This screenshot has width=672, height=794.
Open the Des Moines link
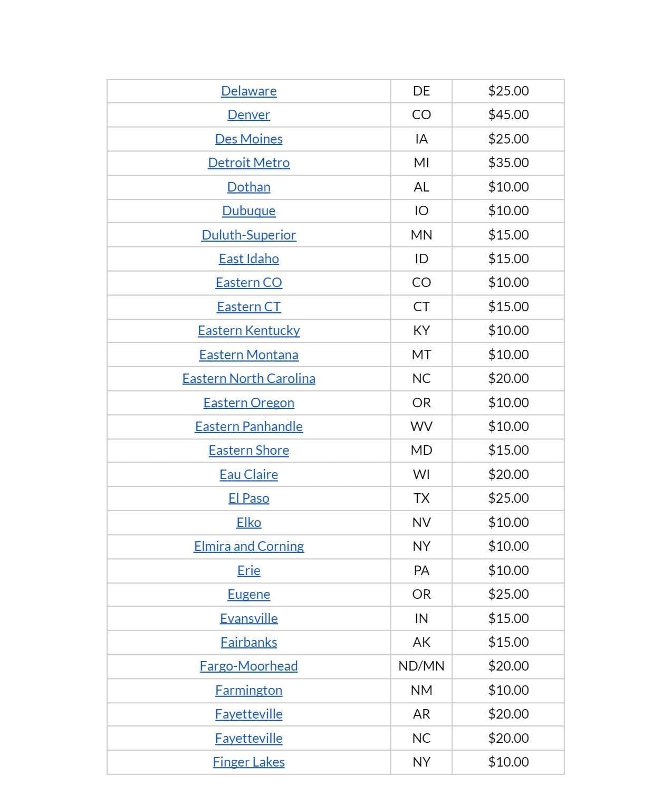point(248,139)
